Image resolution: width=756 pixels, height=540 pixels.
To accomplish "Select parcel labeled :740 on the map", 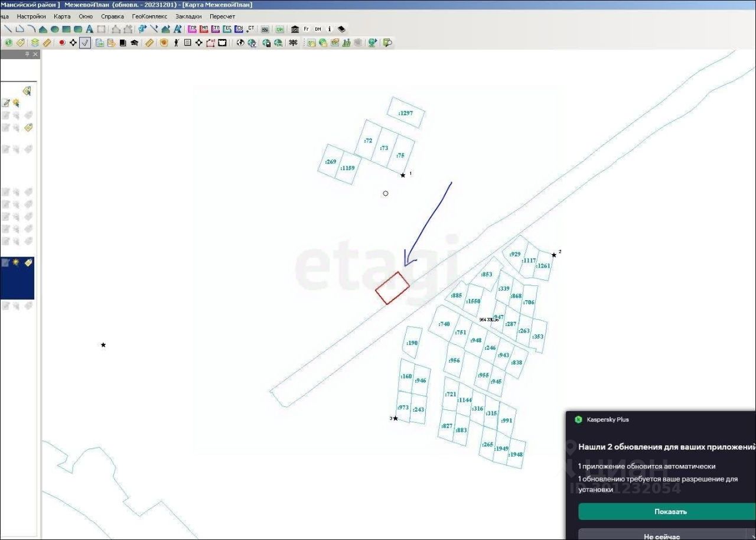I will pyautogui.click(x=444, y=324).
